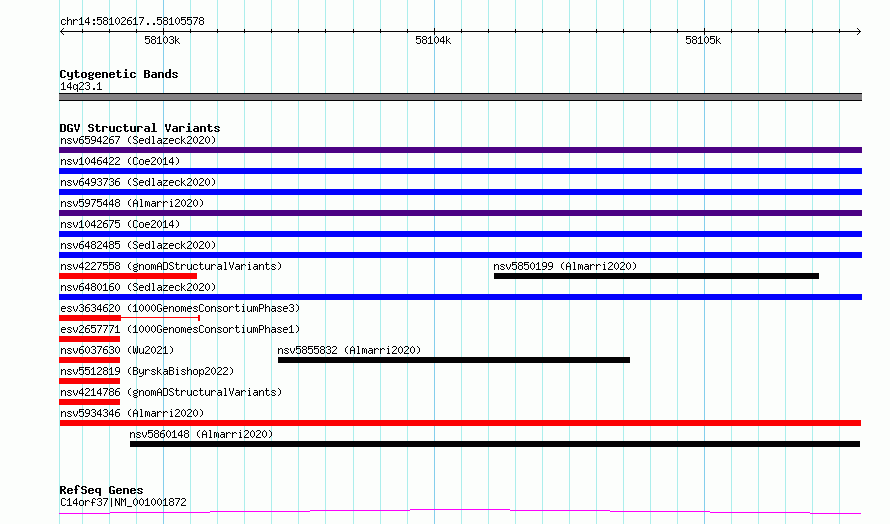Click nsv5860148 (Almarri2020) label
890x524 pixels.
201,434
